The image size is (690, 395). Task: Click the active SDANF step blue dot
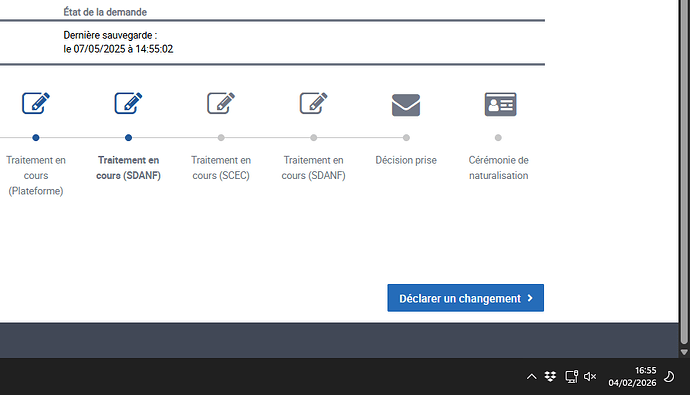pos(128,138)
